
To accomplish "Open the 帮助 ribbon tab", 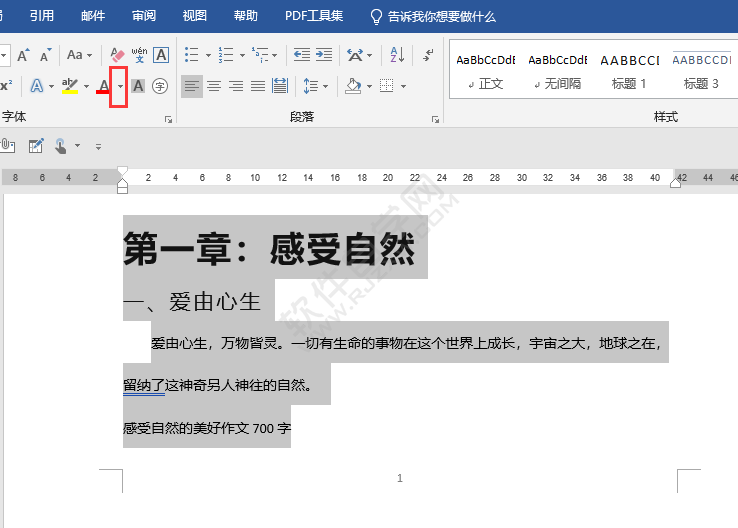I will click(x=246, y=16).
